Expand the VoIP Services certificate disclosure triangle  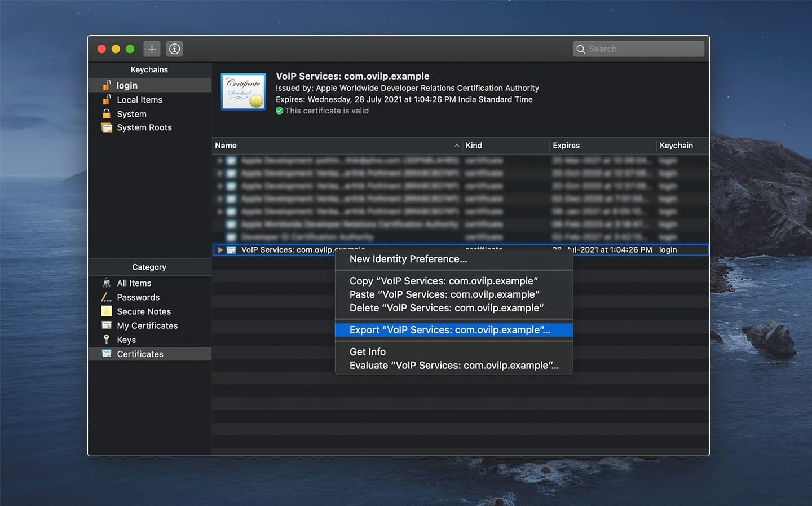click(220, 250)
